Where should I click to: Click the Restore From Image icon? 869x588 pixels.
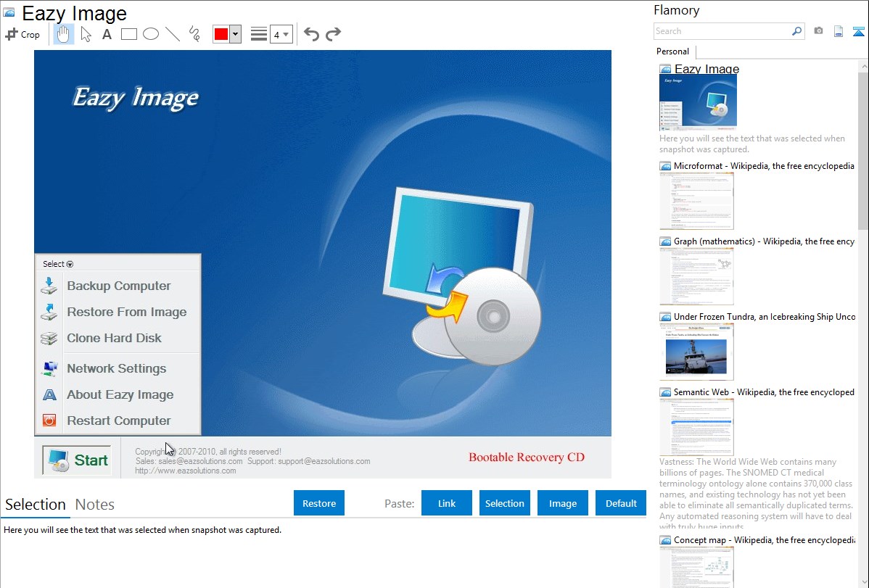click(49, 312)
